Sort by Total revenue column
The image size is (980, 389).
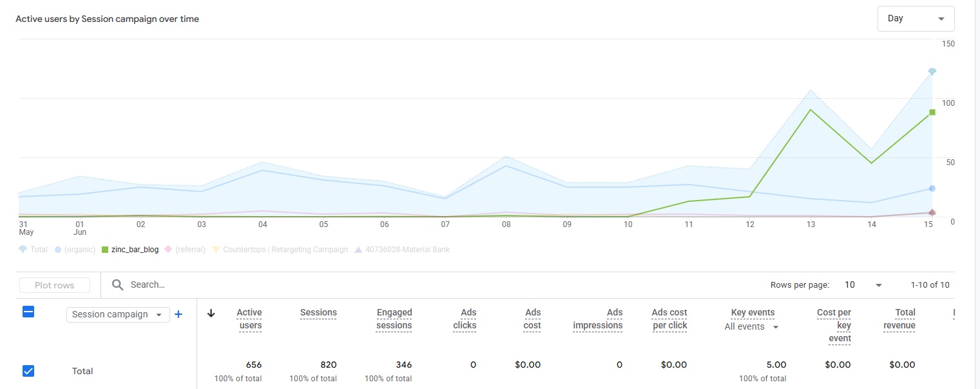(x=899, y=319)
